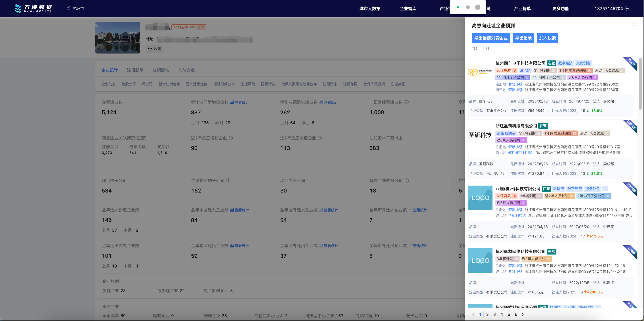Click 导出当前列表企业 button

click(491, 38)
